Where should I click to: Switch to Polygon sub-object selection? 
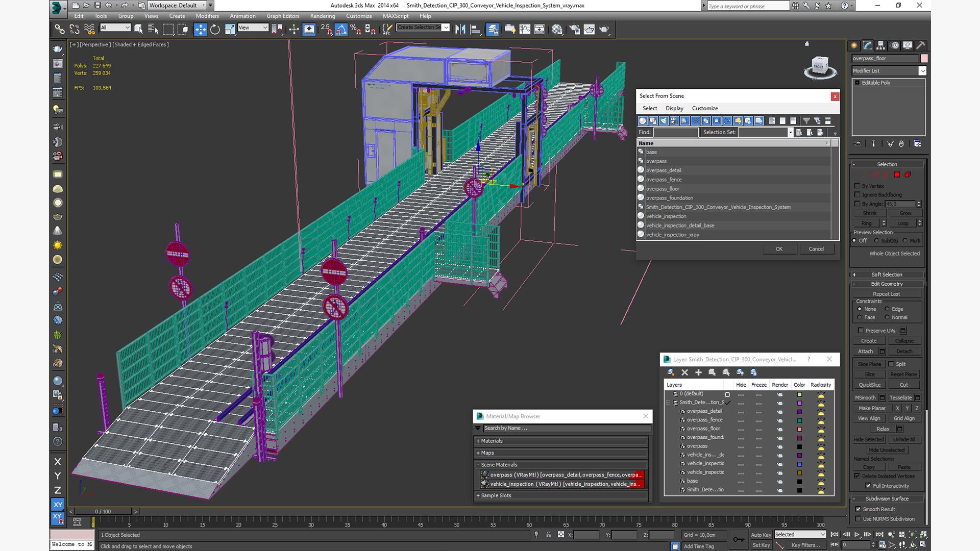click(x=897, y=174)
